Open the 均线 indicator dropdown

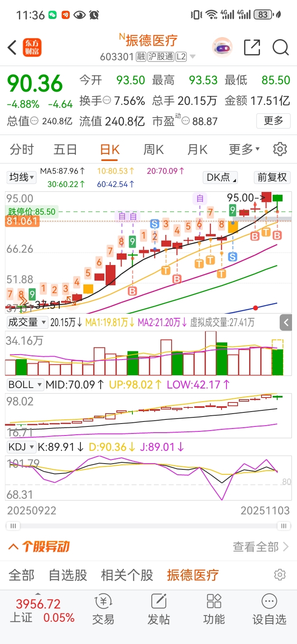(22, 178)
